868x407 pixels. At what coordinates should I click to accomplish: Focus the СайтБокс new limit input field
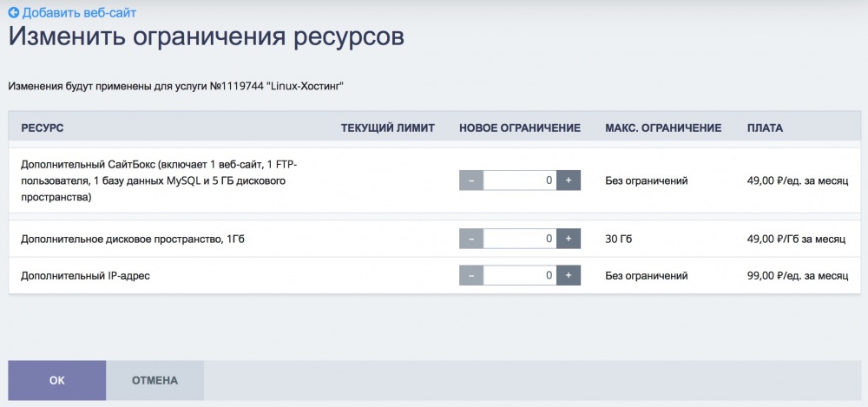click(x=519, y=181)
